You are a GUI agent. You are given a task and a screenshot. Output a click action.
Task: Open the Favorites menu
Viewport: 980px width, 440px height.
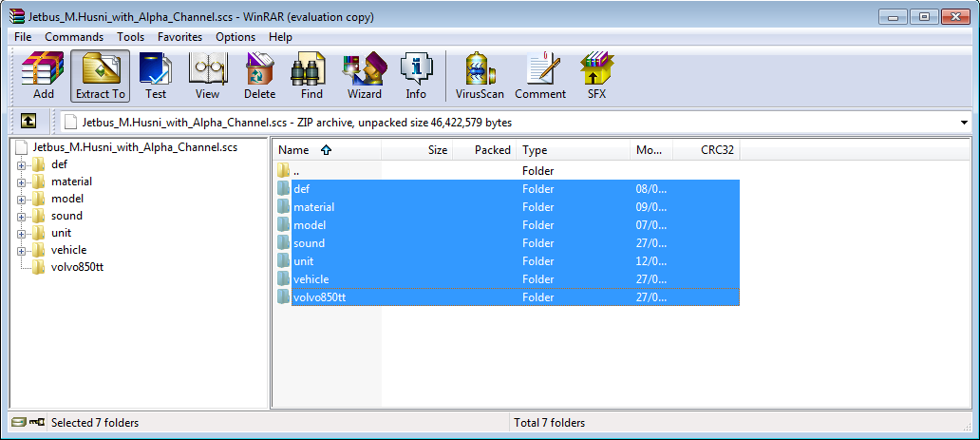click(180, 37)
